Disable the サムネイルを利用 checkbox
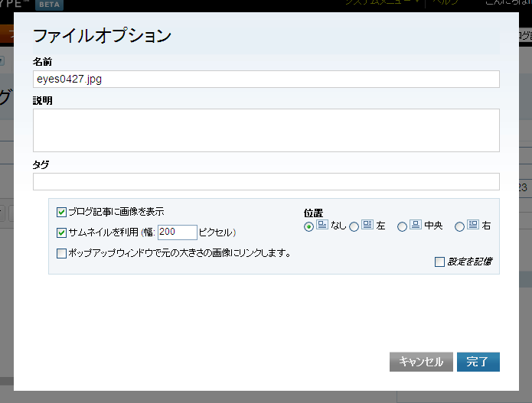The height and width of the screenshot is (403, 532). (x=62, y=232)
